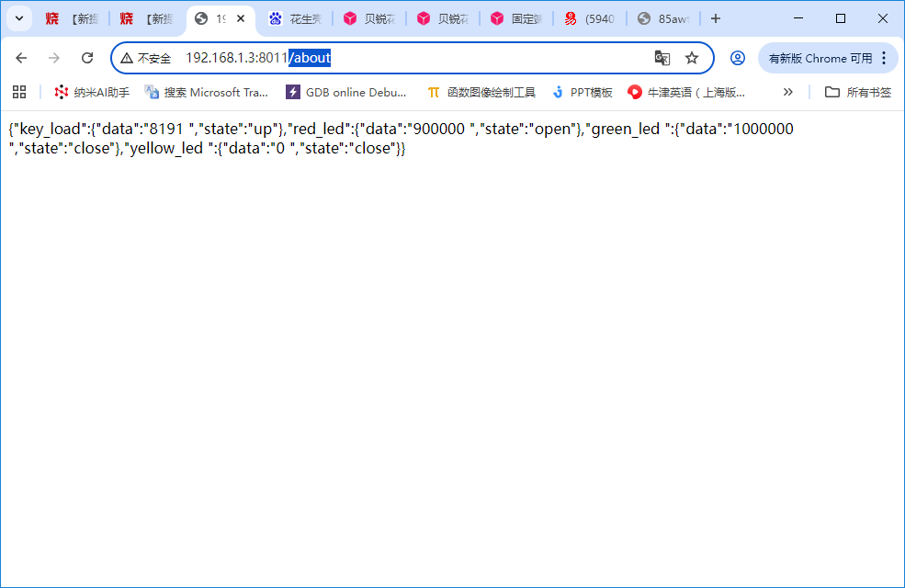
Task: Maximize the Chrome window
Action: point(841,18)
